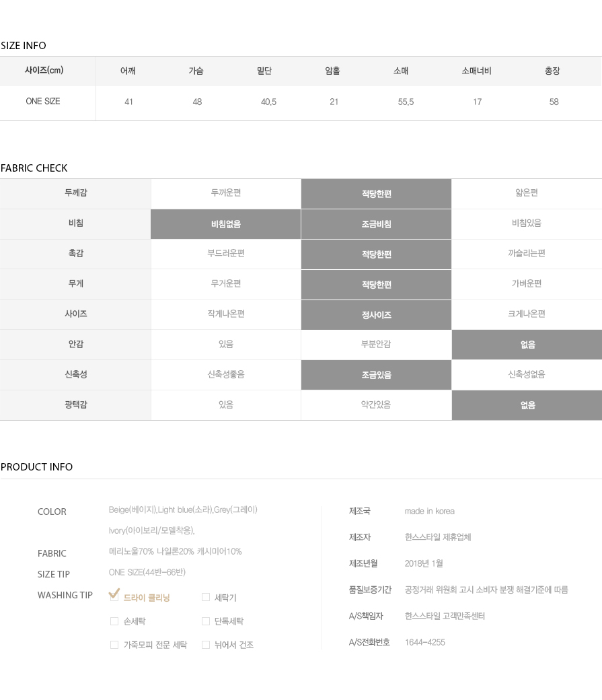Click the ONE SIZE row label

click(x=43, y=102)
